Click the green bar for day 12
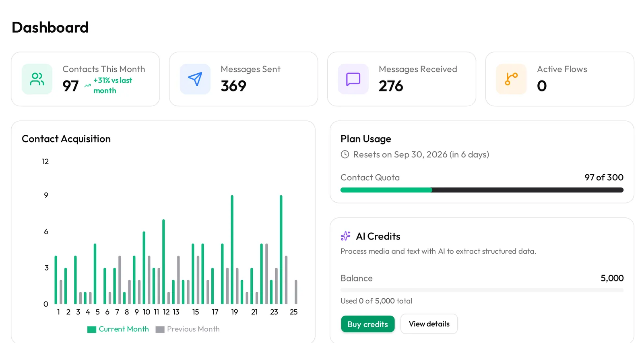644x343 pixels. [163, 262]
